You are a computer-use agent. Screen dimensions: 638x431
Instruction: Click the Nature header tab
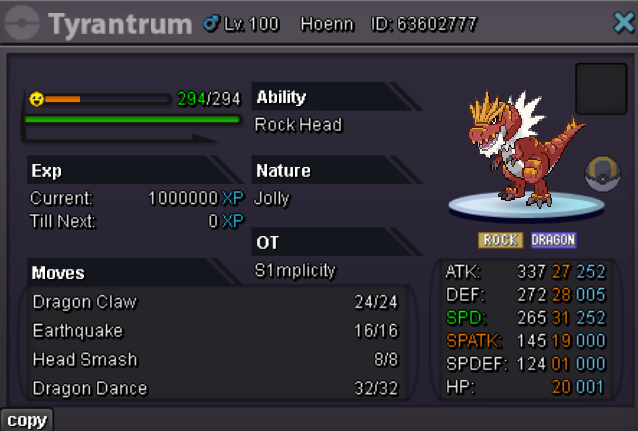pos(336,170)
